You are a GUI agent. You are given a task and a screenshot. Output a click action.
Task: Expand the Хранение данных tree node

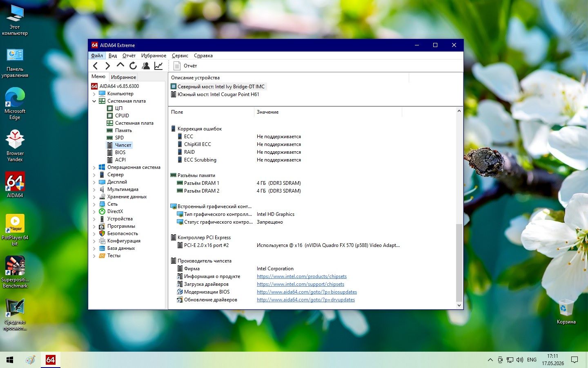94,197
